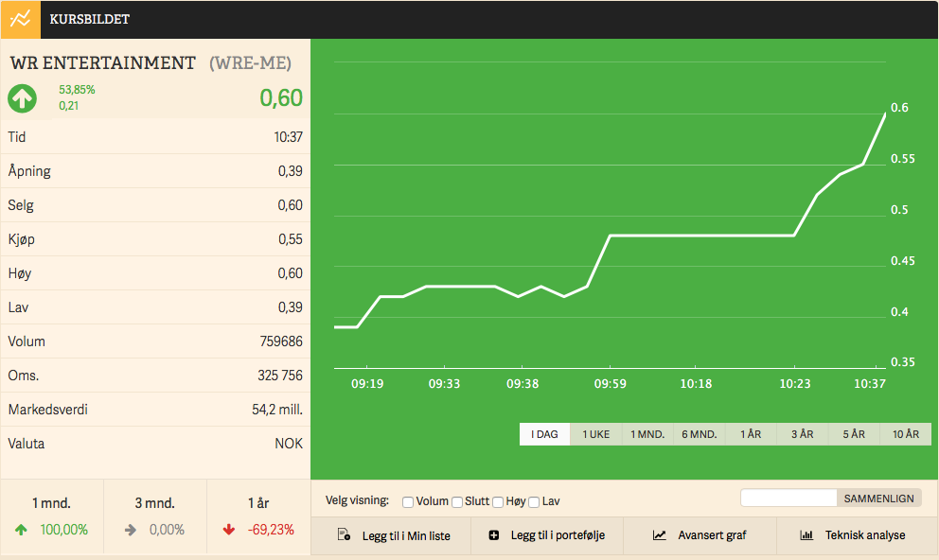Image resolution: width=939 pixels, height=560 pixels.
Task: Click the Velg visning: label
Action: (357, 500)
